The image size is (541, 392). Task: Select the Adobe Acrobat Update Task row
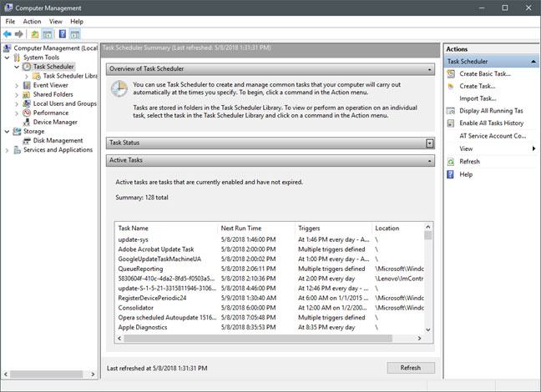tap(270, 249)
